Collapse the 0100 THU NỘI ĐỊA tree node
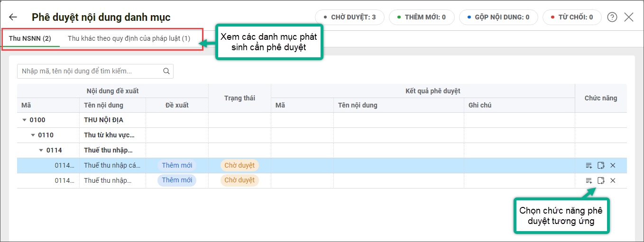The width and height of the screenshot is (644, 242). click(25, 120)
